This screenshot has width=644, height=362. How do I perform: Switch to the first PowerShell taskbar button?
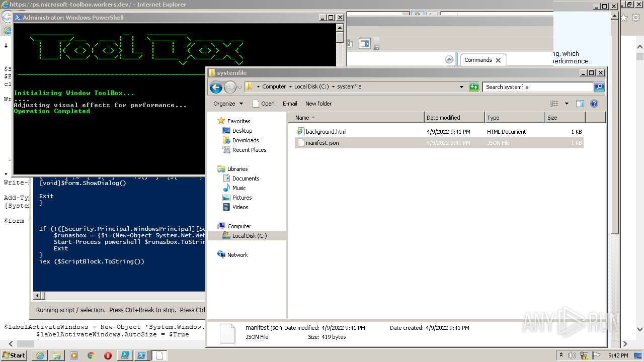tap(125, 355)
